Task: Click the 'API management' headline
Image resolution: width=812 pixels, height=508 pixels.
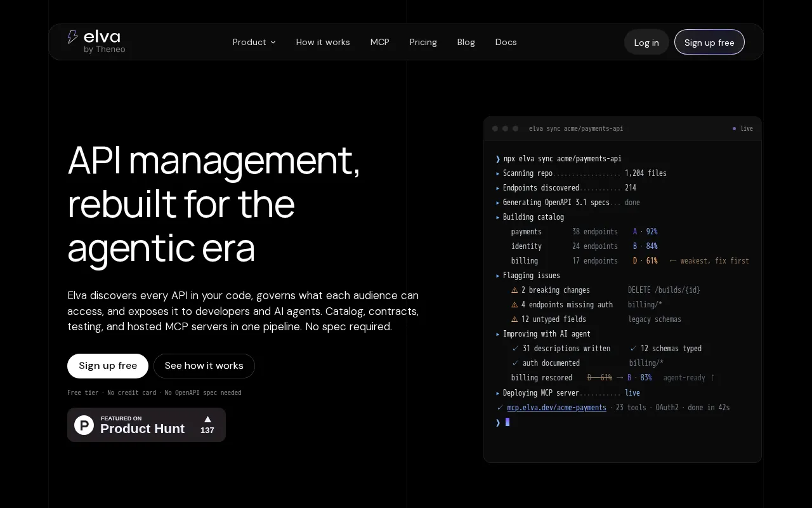Action: [x=214, y=160]
